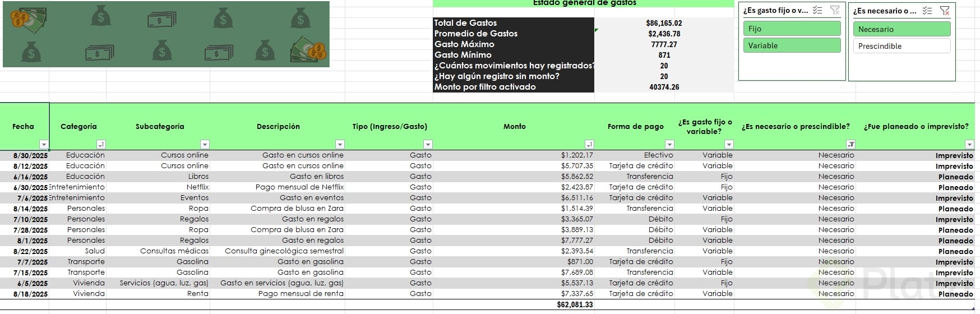Image resolution: width=980 pixels, height=314 pixels.
Task: Clear filter on the necesario slicer
Action: click(945, 11)
